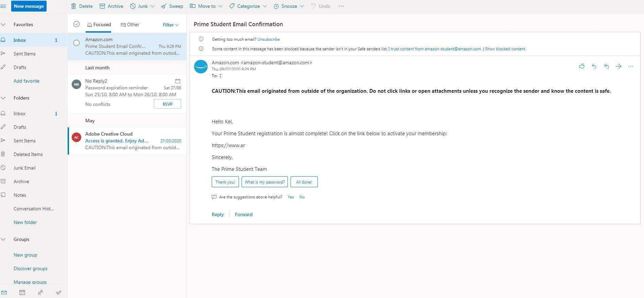Image resolution: width=644 pixels, height=298 pixels.
Task: Click the Snooze clock button
Action: [x=285, y=6]
